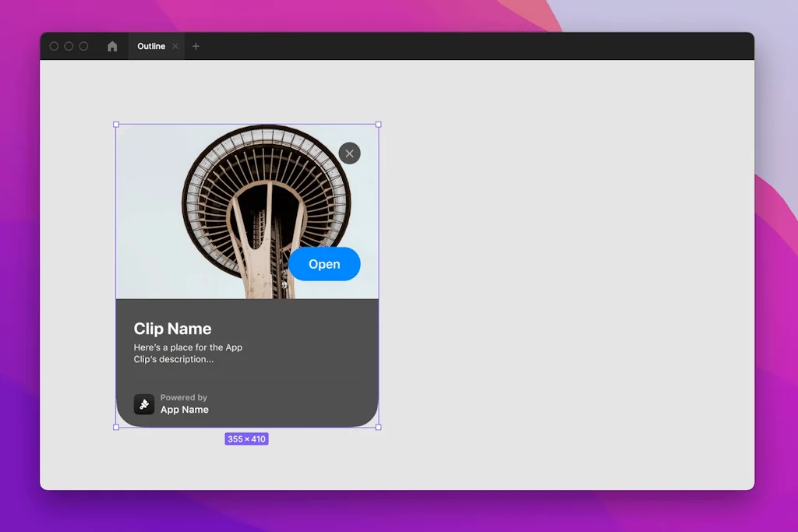Click the circular X button on the image
Viewport: 798px width, 532px height.
point(349,153)
